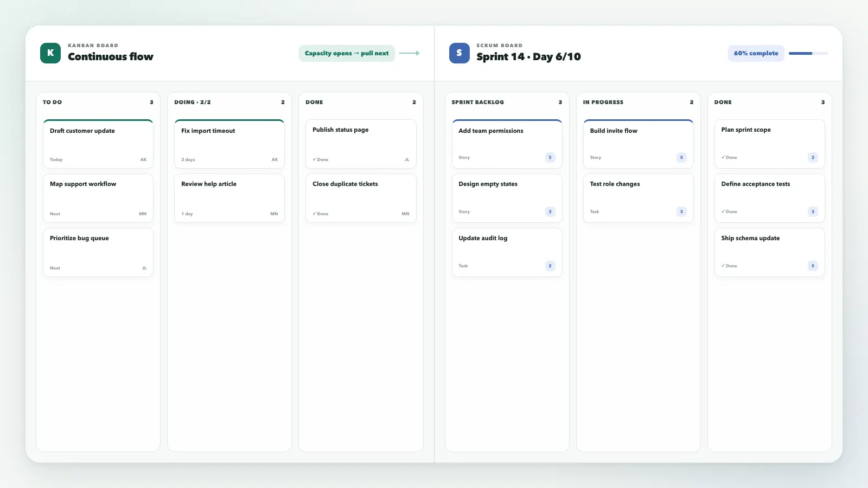The width and height of the screenshot is (868, 488).
Task: Click the 1 day label on Review help article
Action: pyautogui.click(x=187, y=214)
